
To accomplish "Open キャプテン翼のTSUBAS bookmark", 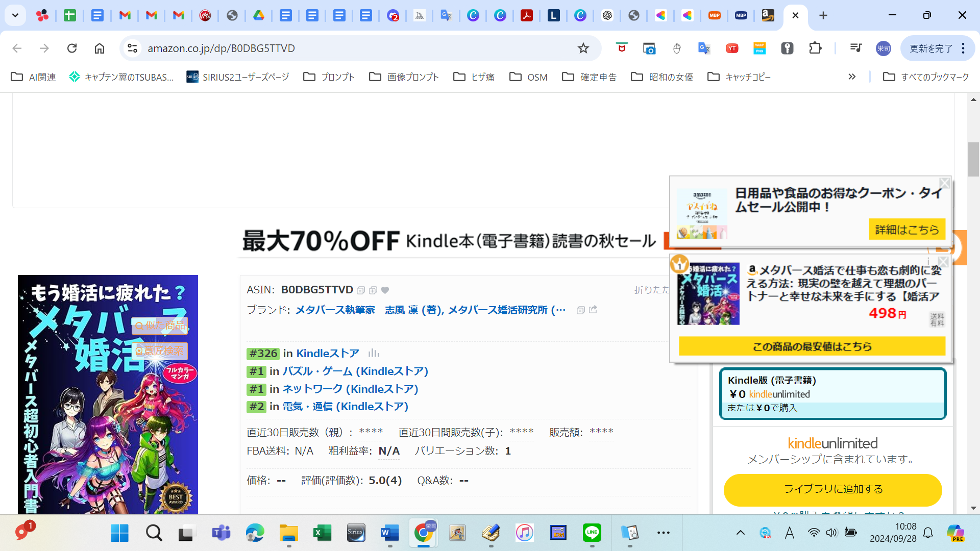I will (121, 77).
